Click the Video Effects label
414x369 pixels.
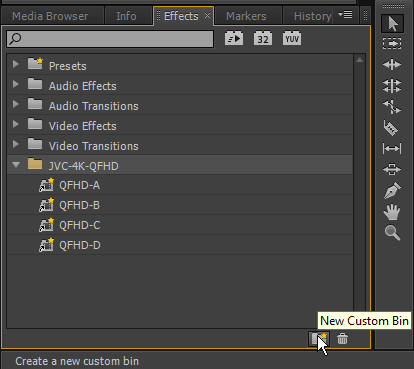tap(83, 126)
